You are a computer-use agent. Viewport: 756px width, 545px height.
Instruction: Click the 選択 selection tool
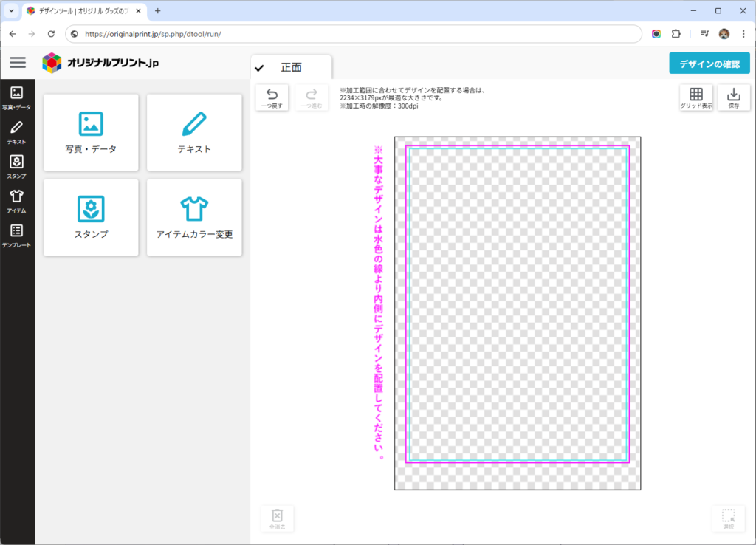728,518
